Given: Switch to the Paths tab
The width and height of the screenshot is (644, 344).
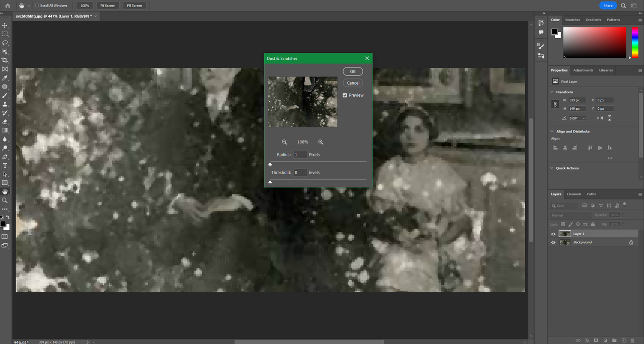Looking at the screenshot, I should click(x=591, y=194).
